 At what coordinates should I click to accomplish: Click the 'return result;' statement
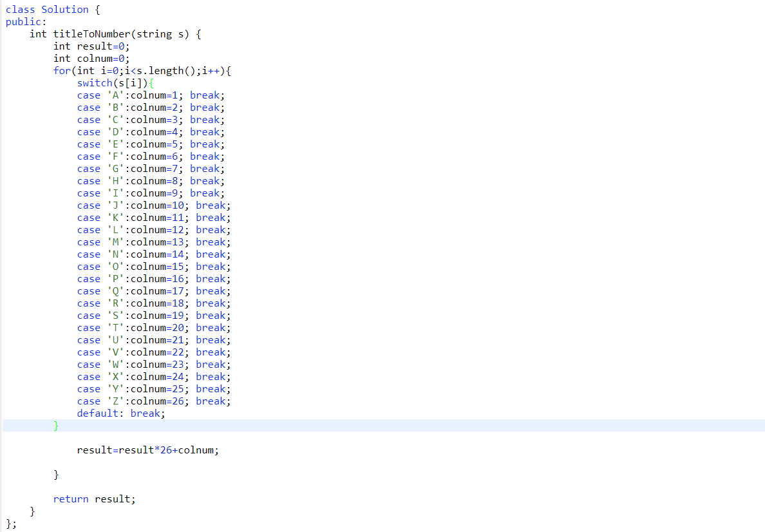point(94,499)
